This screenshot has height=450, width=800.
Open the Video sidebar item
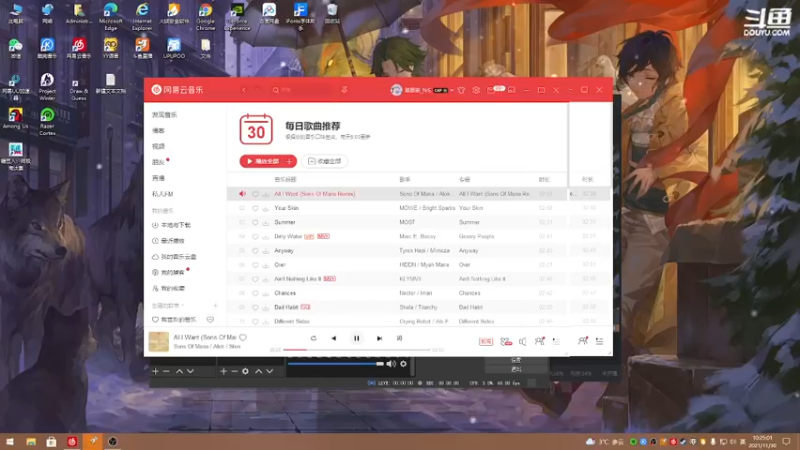pyautogui.click(x=158, y=146)
